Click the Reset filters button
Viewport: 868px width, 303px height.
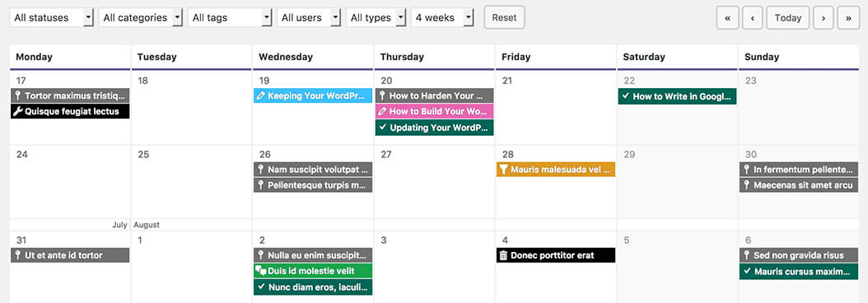tap(504, 17)
